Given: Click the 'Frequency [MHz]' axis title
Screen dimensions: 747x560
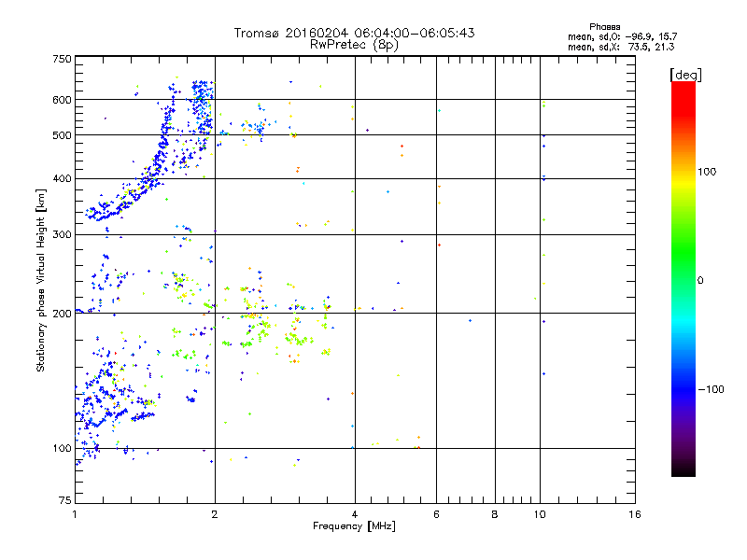Looking at the screenshot, I should [354, 526].
